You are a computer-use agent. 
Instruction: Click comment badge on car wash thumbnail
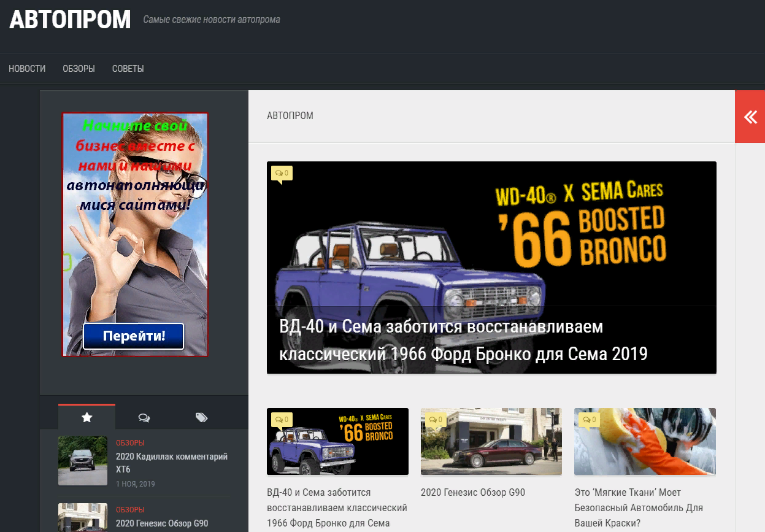click(589, 420)
